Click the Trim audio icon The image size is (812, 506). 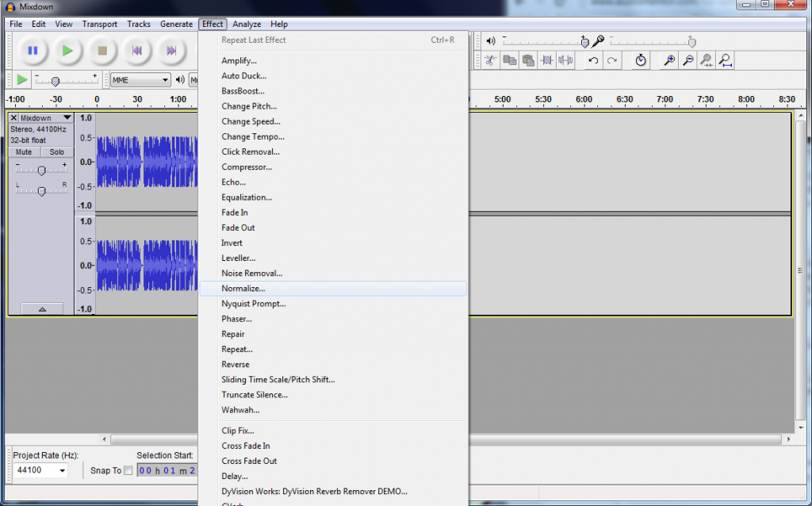[547, 60]
